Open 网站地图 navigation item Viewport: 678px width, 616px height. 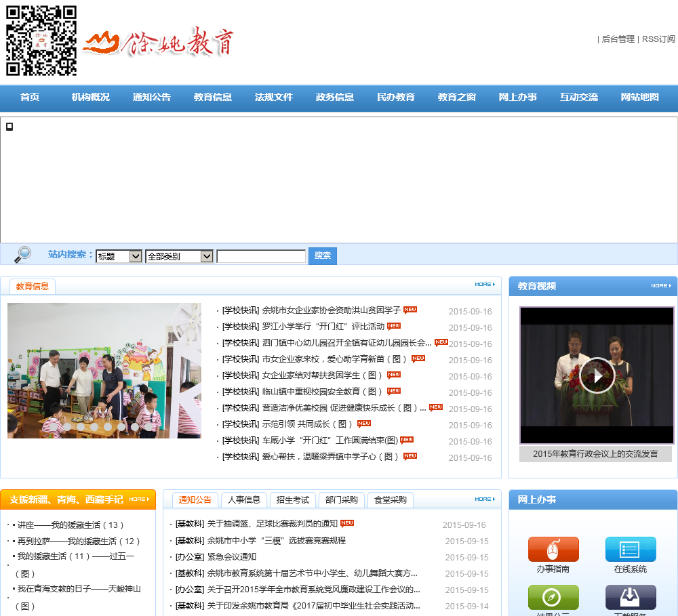click(x=639, y=98)
